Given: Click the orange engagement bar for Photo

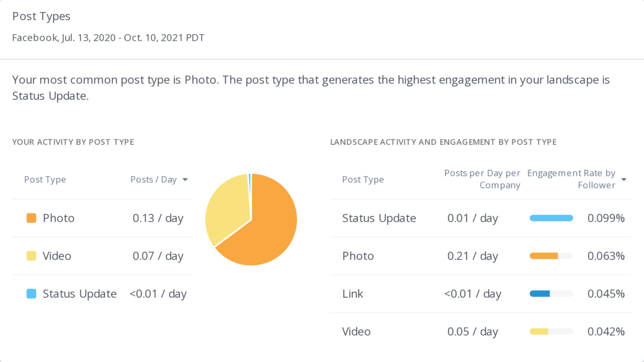Looking at the screenshot, I should point(545,256).
